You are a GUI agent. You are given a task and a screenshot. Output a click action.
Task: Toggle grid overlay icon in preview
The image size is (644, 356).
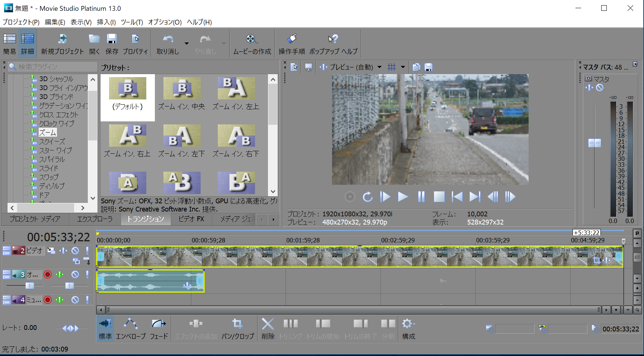(392, 67)
